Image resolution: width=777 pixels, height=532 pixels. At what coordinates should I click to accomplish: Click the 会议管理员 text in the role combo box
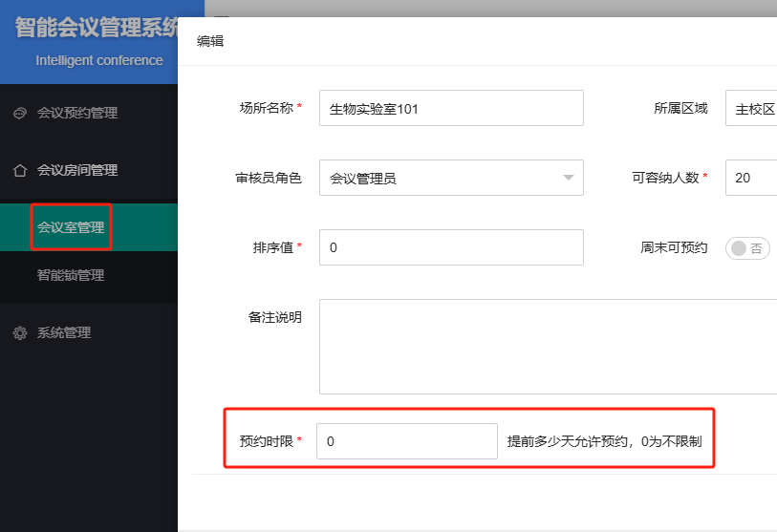(363, 179)
